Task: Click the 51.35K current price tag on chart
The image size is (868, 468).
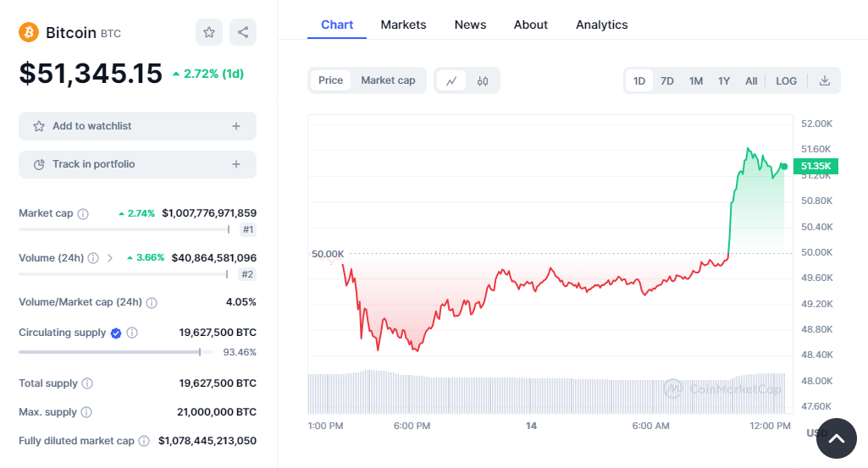Action: (816, 166)
